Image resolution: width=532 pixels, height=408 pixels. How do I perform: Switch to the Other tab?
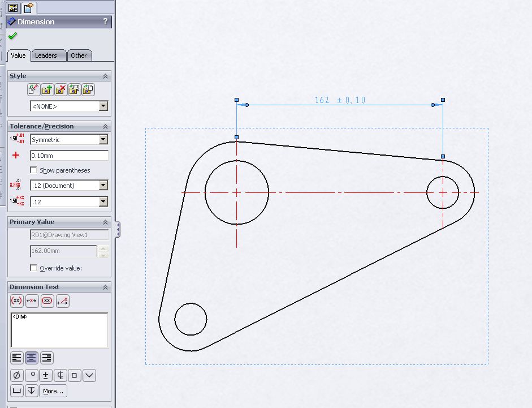79,55
